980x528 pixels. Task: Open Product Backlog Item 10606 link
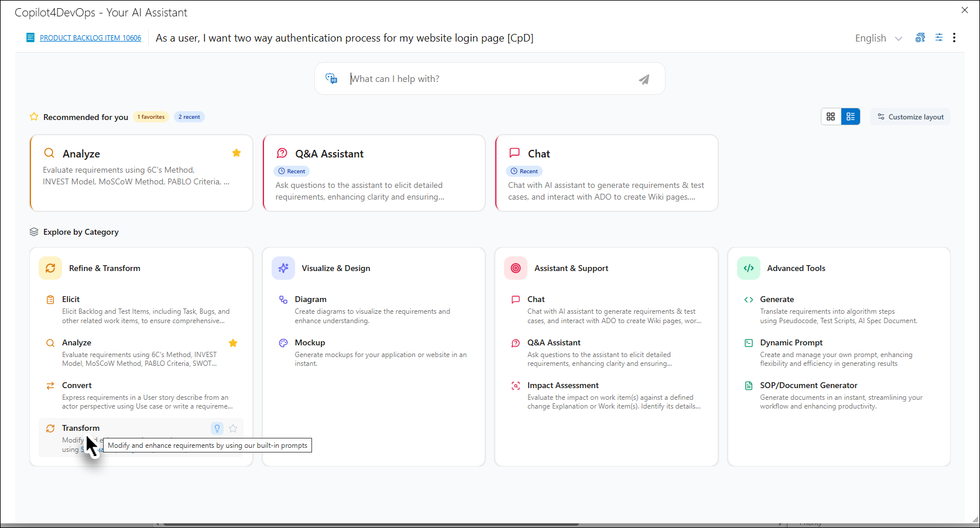click(90, 38)
